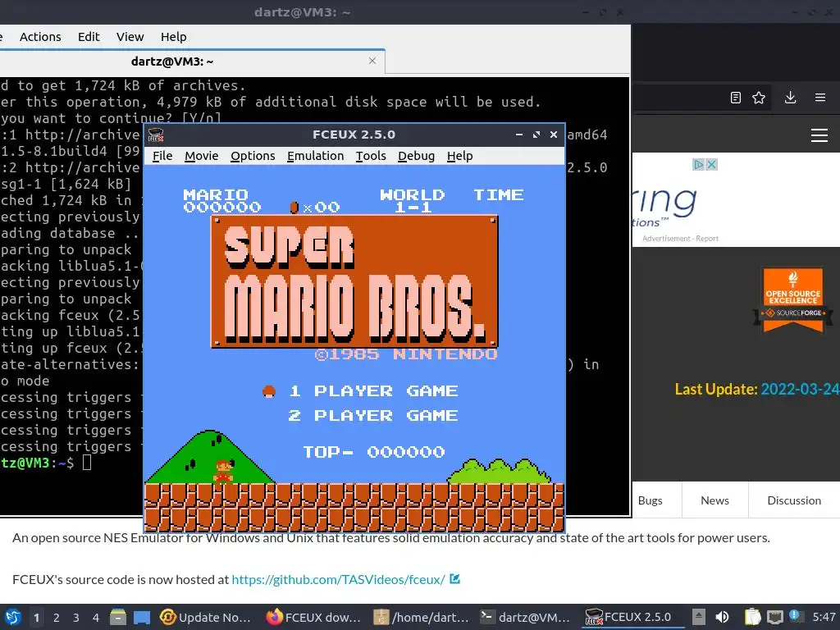The image size is (840, 630).
Task: Open the Tools menu in FCEUX
Action: click(x=371, y=156)
